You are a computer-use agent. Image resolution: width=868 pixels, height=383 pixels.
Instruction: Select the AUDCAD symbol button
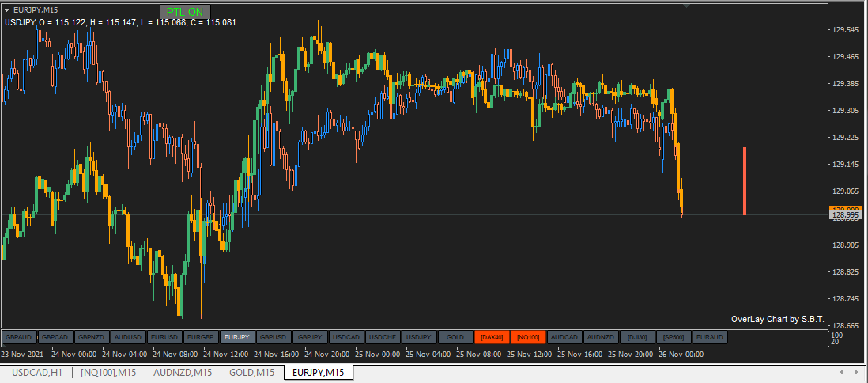(564, 337)
